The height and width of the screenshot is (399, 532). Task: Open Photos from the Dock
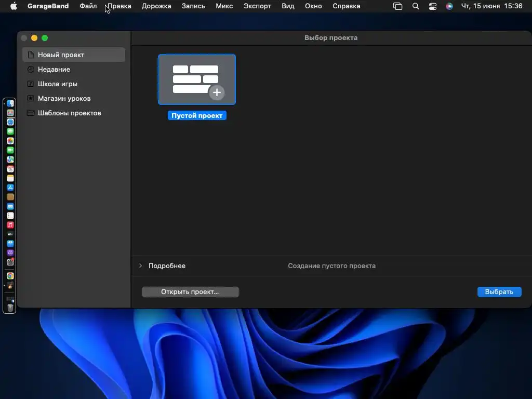(x=10, y=141)
